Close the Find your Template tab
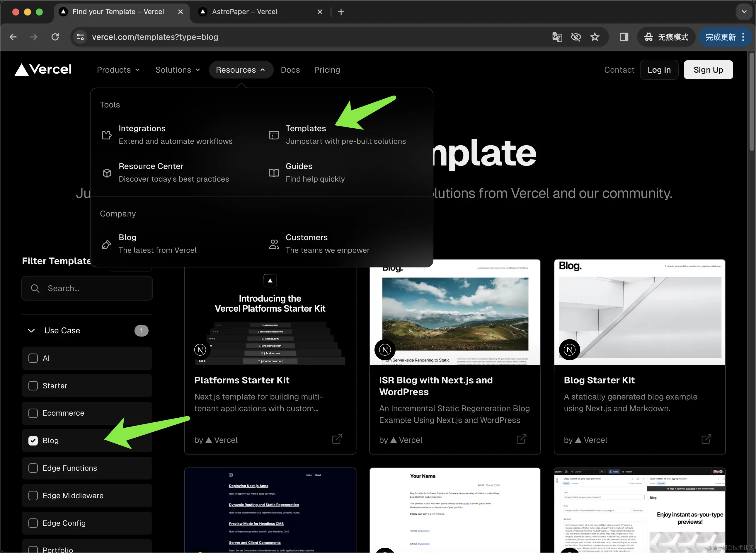756x553 pixels. click(181, 12)
